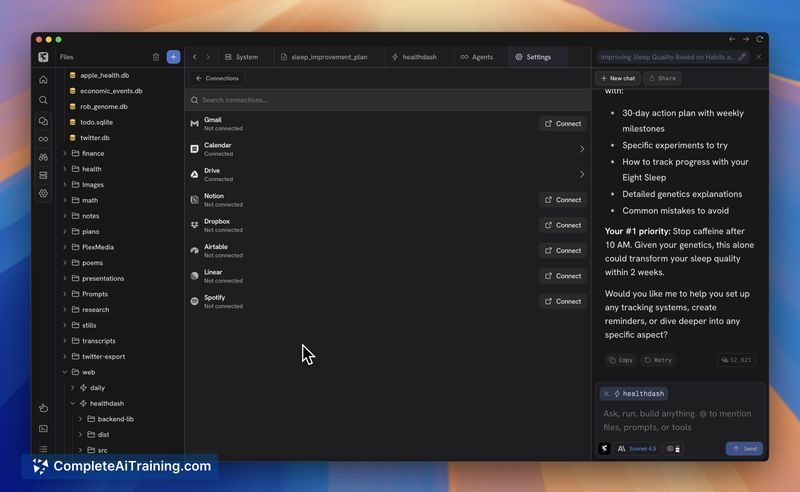This screenshot has height=492, width=800.
Task: Open the infinity Agents icon in sidebar
Action: (43, 139)
